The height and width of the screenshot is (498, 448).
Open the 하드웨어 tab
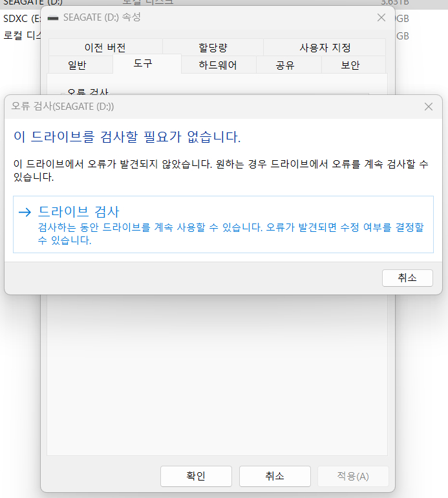click(x=218, y=65)
